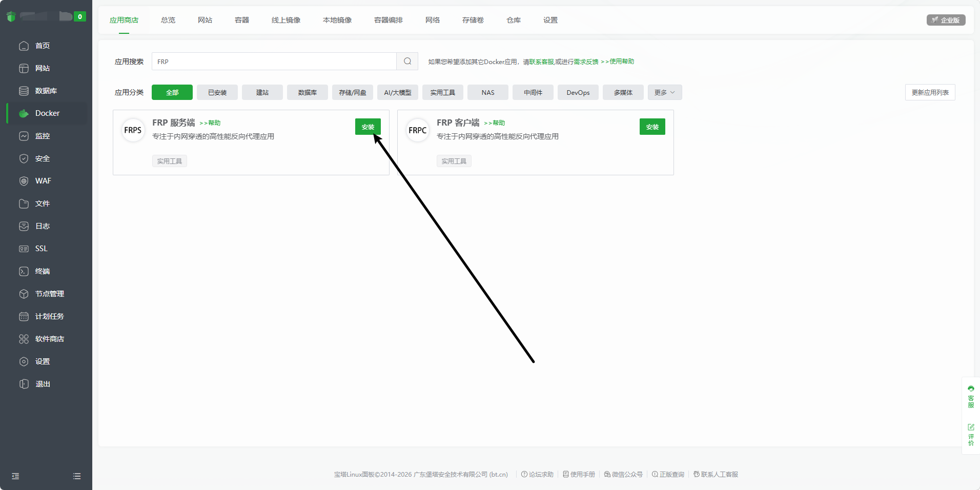The width and height of the screenshot is (980, 490).
Task: Open the 论坛求助 footer link
Action: (538, 474)
